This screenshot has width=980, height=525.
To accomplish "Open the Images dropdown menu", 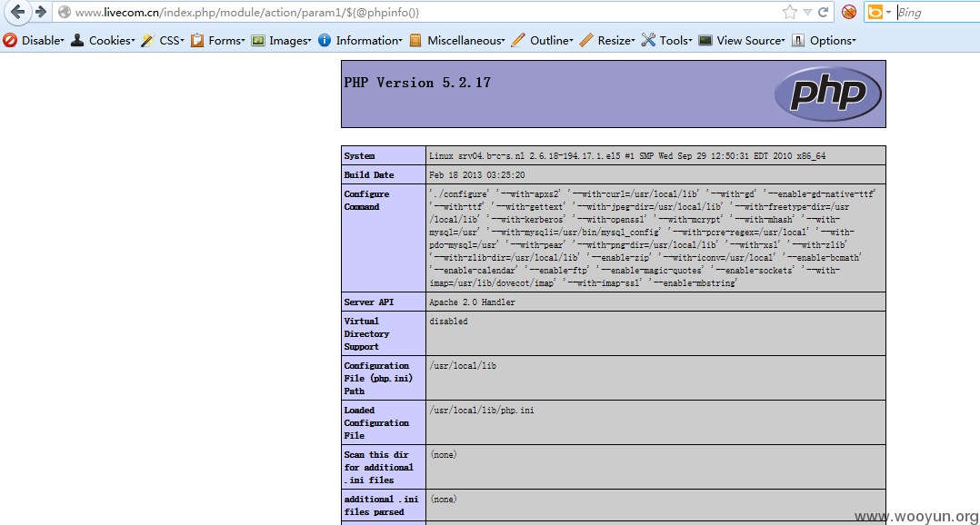I will (290, 40).
